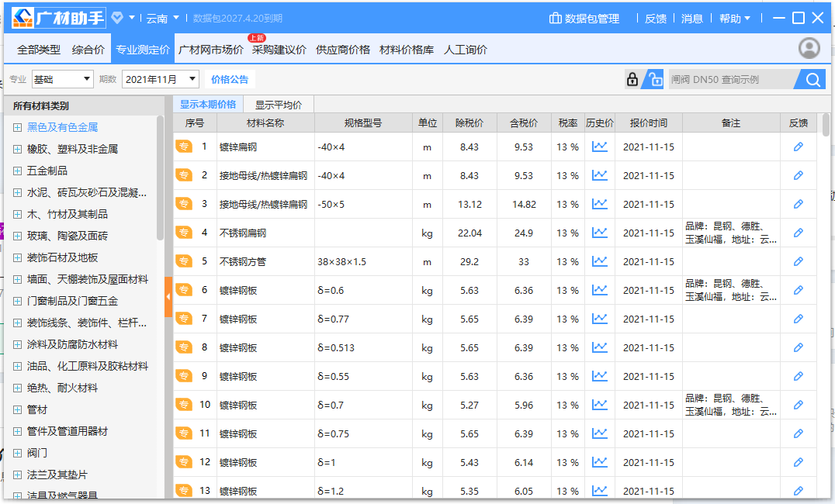The width and height of the screenshot is (835, 504).
Task: Click the category list vertical scrollbar
Action: 161,178
